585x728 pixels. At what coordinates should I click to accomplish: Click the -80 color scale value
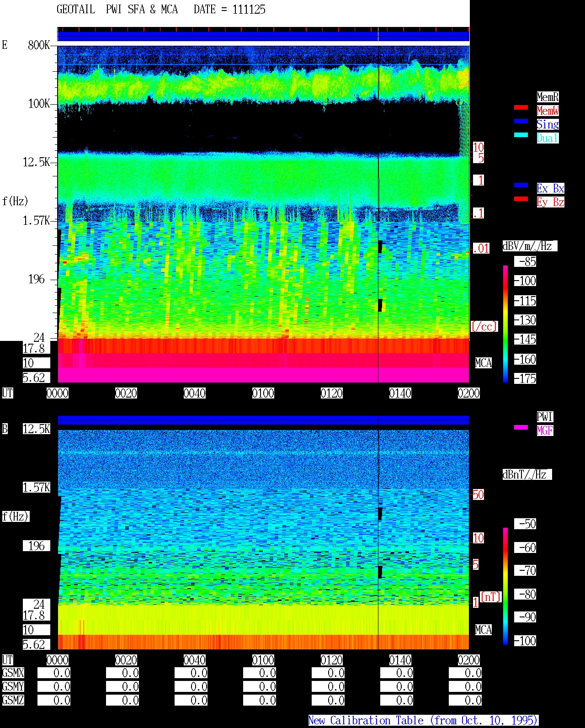click(525, 594)
